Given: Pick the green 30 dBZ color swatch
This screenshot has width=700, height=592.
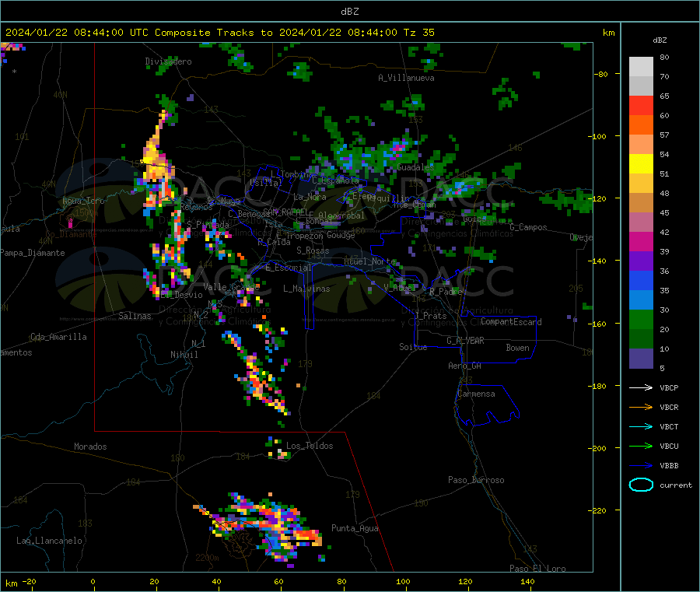Looking at the screenshot, I should pyautogui.click(x=641, y=319).
